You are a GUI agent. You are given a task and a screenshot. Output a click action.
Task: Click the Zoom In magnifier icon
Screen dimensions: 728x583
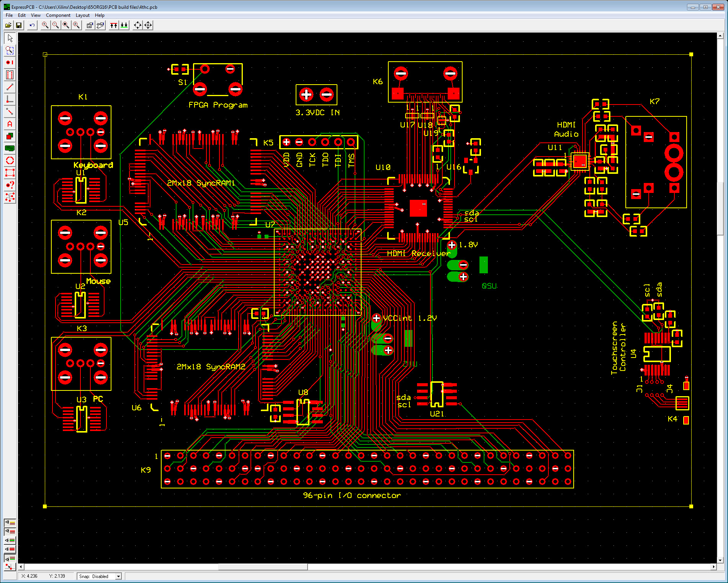pyautogui.click(x=45, y=25)
